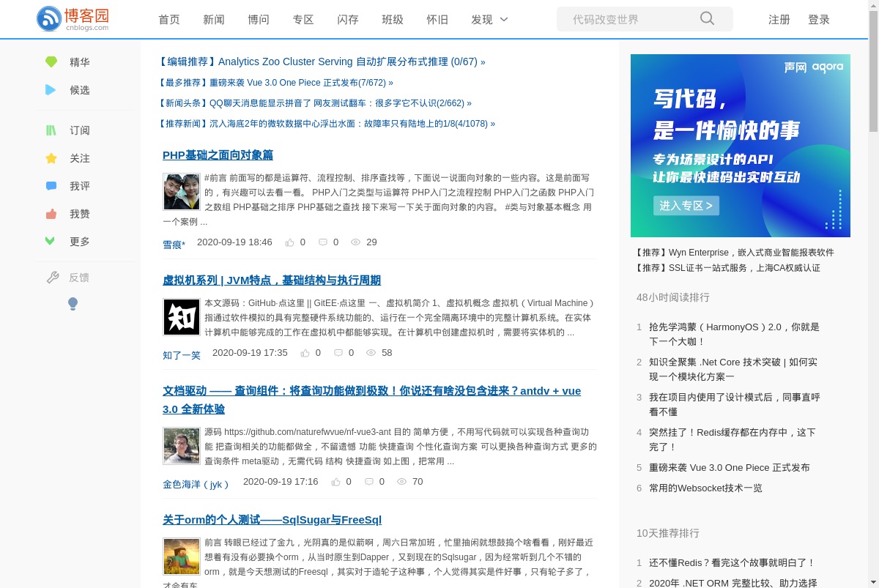Click the 重磅来袭 Vue 3.0 ranking item

pyautogui.click(x=730, y=467)
